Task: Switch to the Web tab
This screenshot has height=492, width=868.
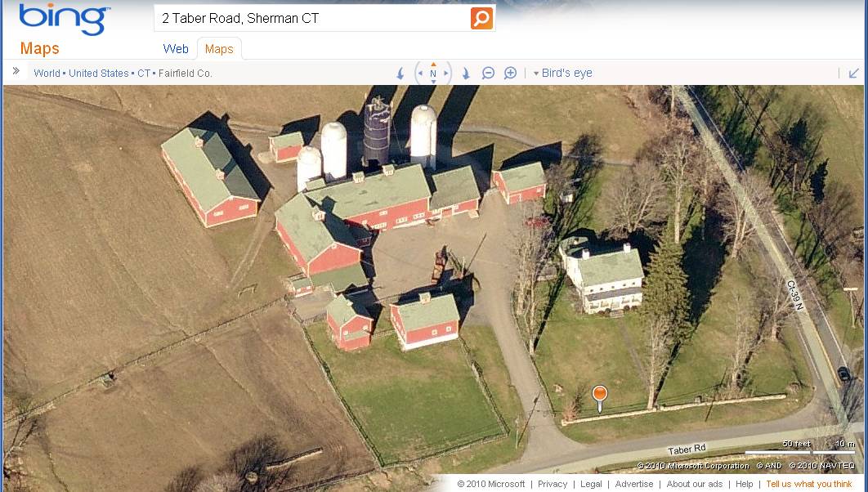Action: point(176,49)
